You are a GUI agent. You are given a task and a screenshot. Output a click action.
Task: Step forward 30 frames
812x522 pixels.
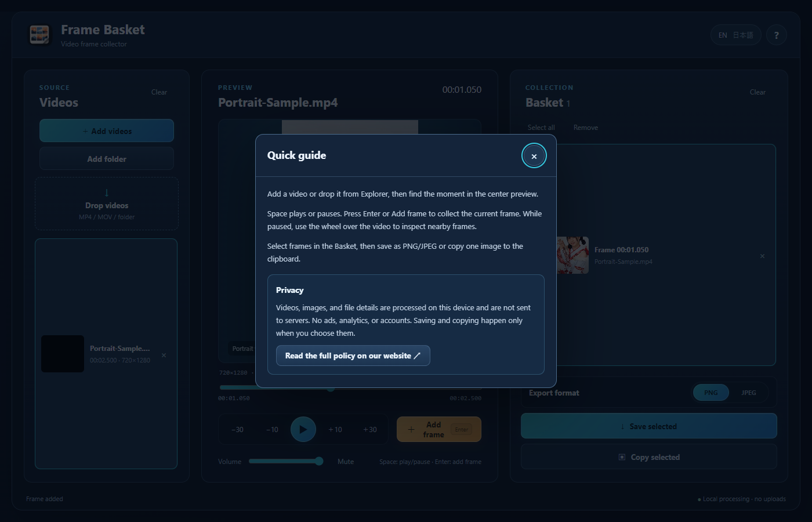(369, 430)
